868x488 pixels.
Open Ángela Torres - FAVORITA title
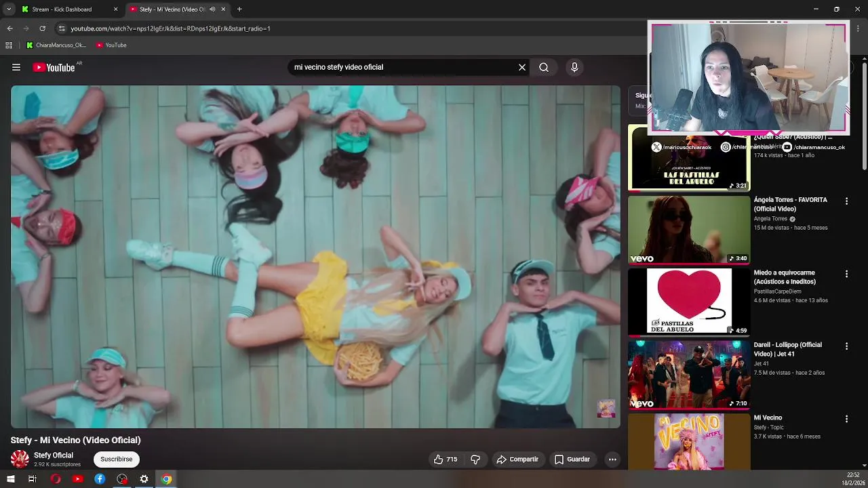click(791, 204)
